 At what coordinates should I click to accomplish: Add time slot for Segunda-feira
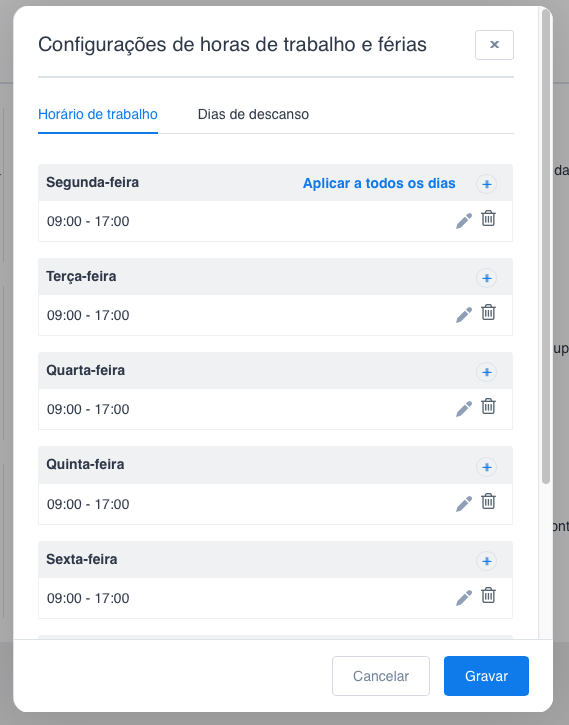pos(486,184)
